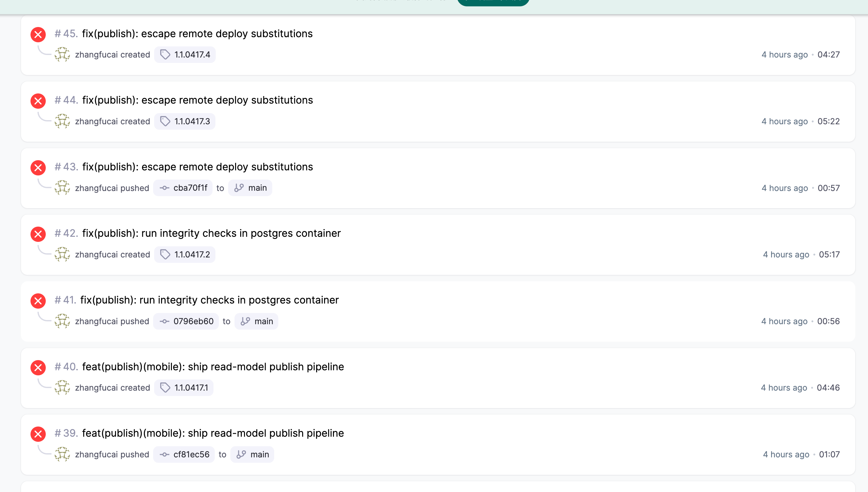Click the 05:22 duration on pipeline #44

point(829,121)
